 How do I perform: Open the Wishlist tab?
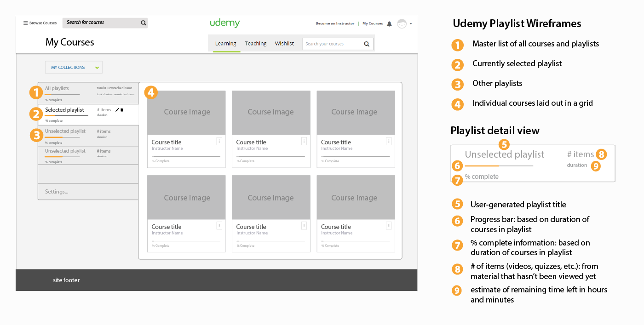pyautogui.click(x=284, y=44)
